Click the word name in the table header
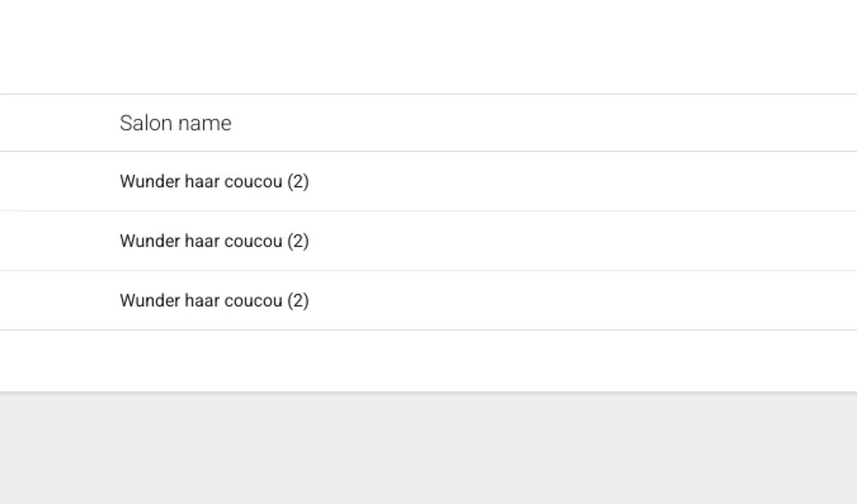The width and height of the screenshot is (857, 504). (x=205, y=124)
